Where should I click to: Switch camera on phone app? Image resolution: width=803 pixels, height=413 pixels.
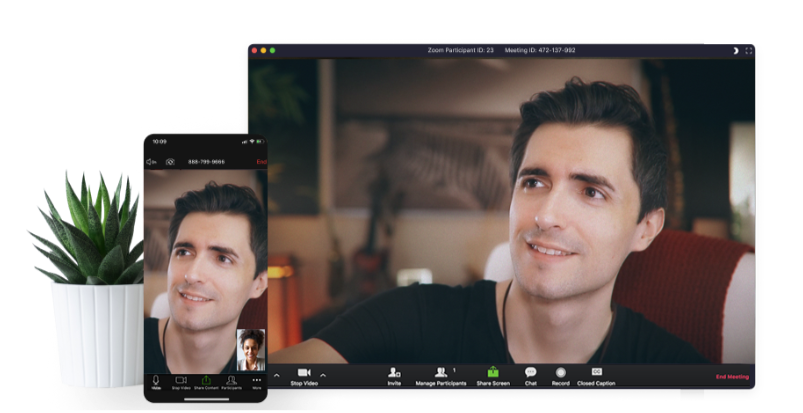pyautogui.click(x=170, y=162)
